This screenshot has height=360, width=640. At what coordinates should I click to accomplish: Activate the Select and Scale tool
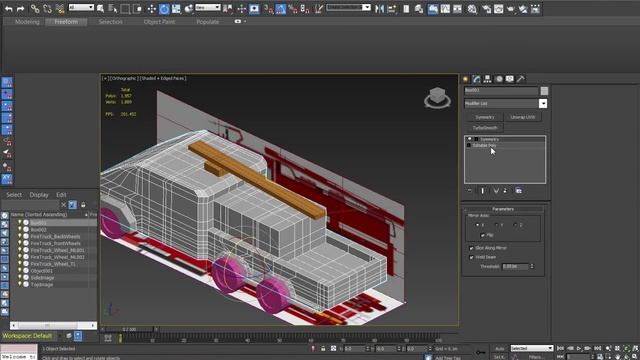pyautogui.click(x=176, y=9)
